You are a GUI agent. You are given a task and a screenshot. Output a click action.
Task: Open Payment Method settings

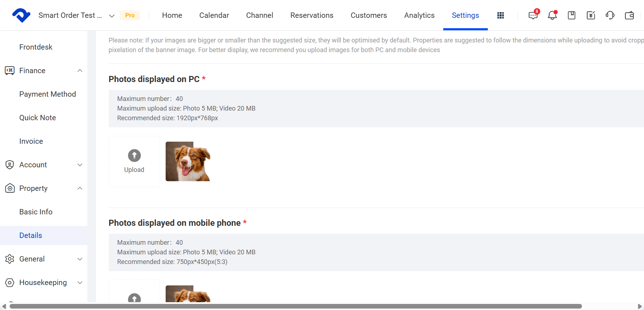(47, 94)
